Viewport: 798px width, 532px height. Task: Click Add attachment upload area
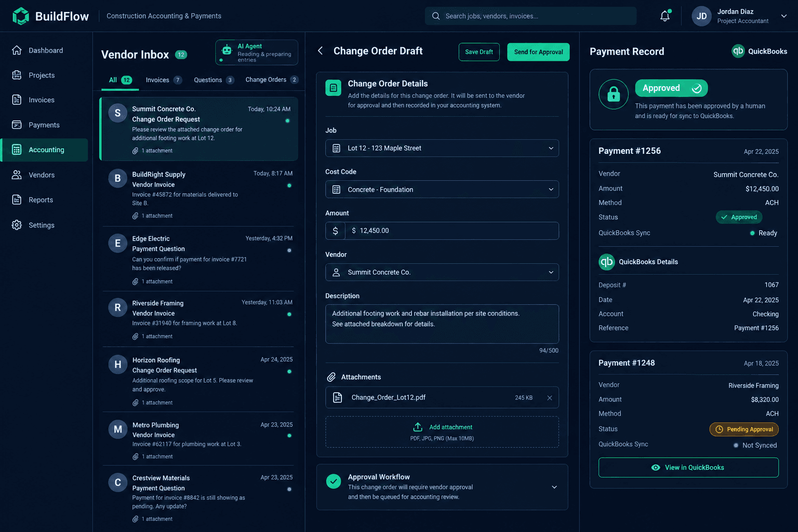(442, 432)
